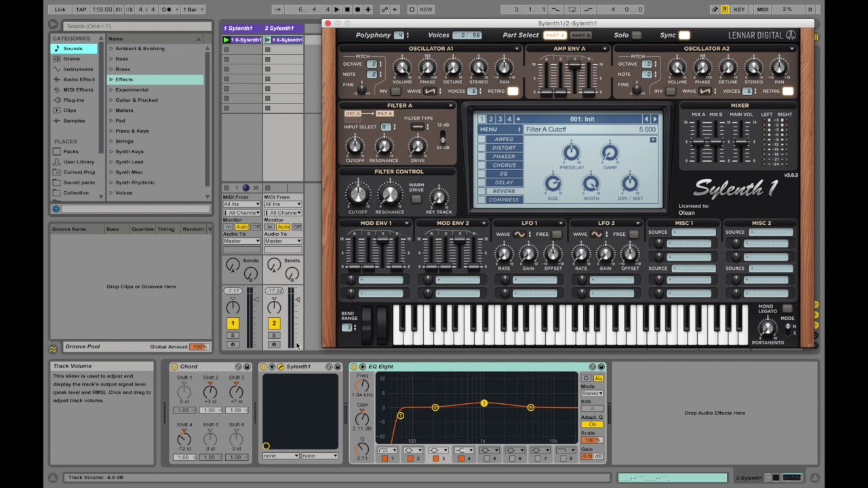Click the browser search field

pos(136,26)
